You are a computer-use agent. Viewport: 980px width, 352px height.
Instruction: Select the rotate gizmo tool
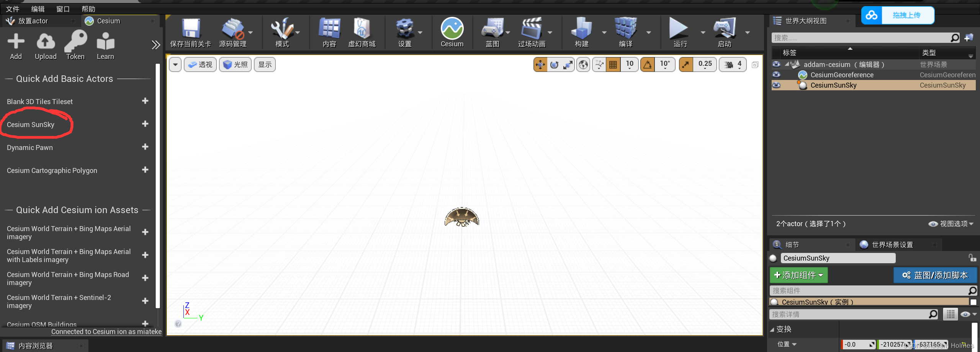554,65
